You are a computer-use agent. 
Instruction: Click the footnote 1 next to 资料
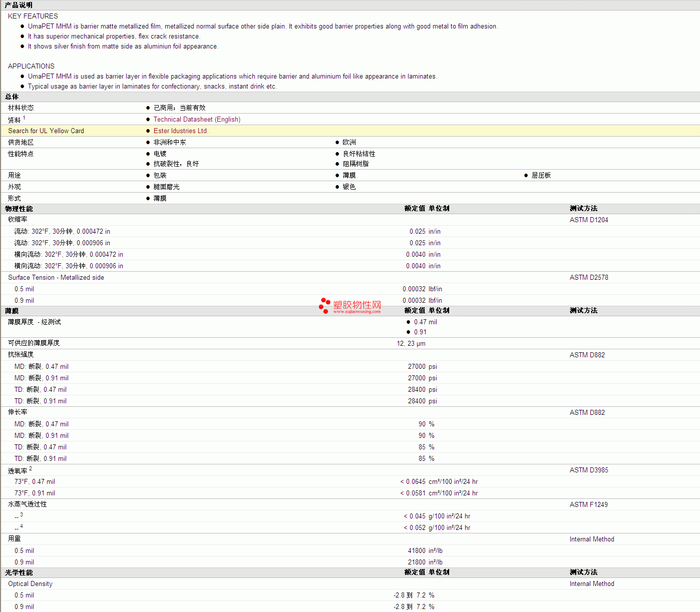[24, 118]
